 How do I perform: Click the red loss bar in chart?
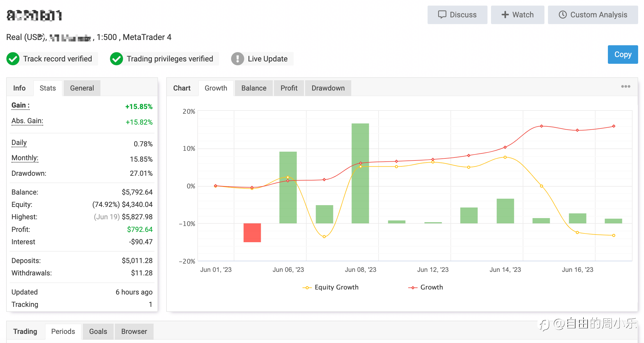[x=252, y=233]
